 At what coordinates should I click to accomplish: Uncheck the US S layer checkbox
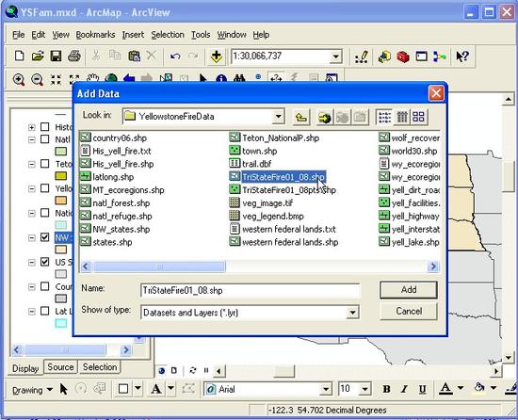pos(44,262)
